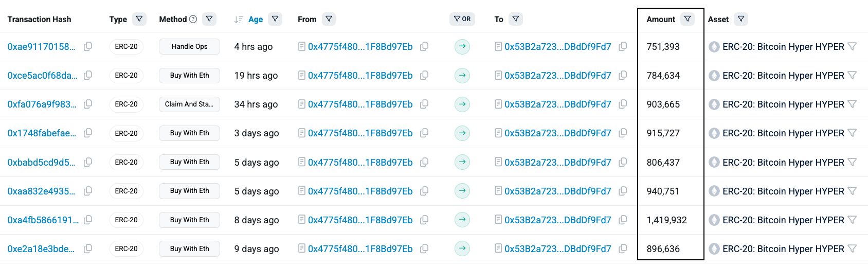Image resolution: width=868 pixels, height=267 pixels.
Task: Open To address in 940,751 row
Action: click(x=558, y=191)
